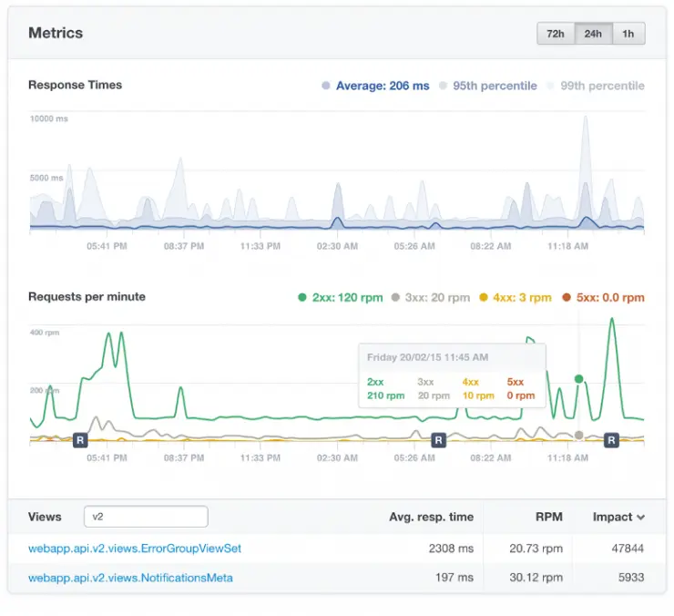This screenshot has height=616, width=674.
Task: Click the R marker near 05:26 AM
Action: pyautogui.click(x=438, y=440)
